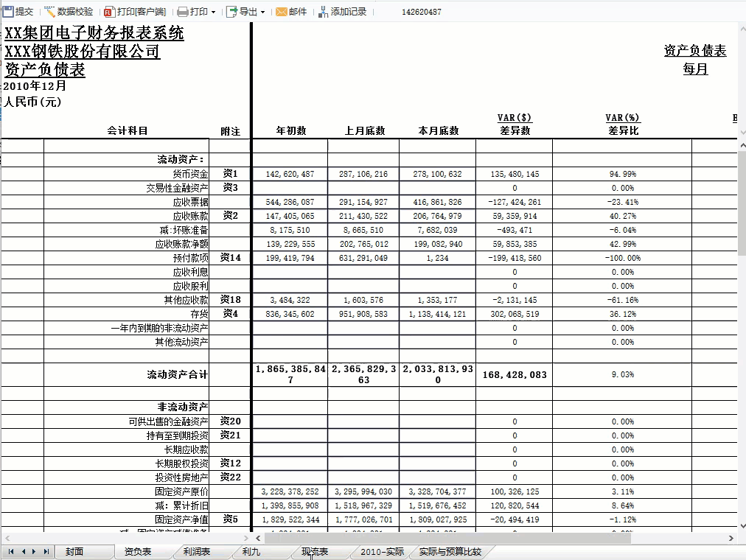Click the 数据校验 button label
The width and height of the screenshot is (746, 560).
75,11
